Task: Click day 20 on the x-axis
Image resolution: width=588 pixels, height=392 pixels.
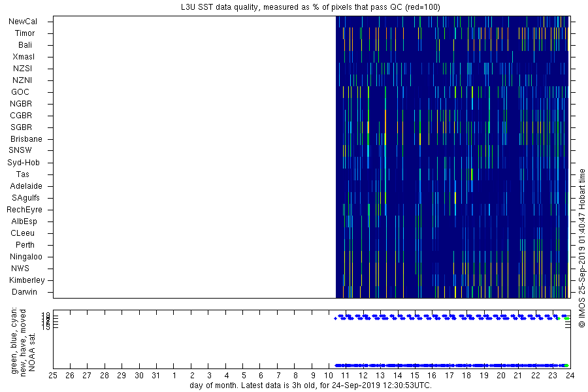Action: click(501, 376)
